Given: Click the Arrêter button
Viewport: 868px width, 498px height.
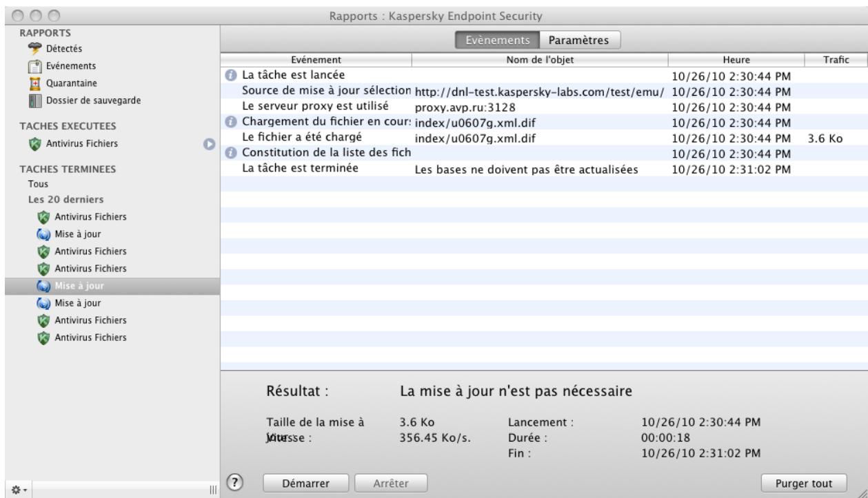Looking at the screenshot, I should (x=392, y=483).
